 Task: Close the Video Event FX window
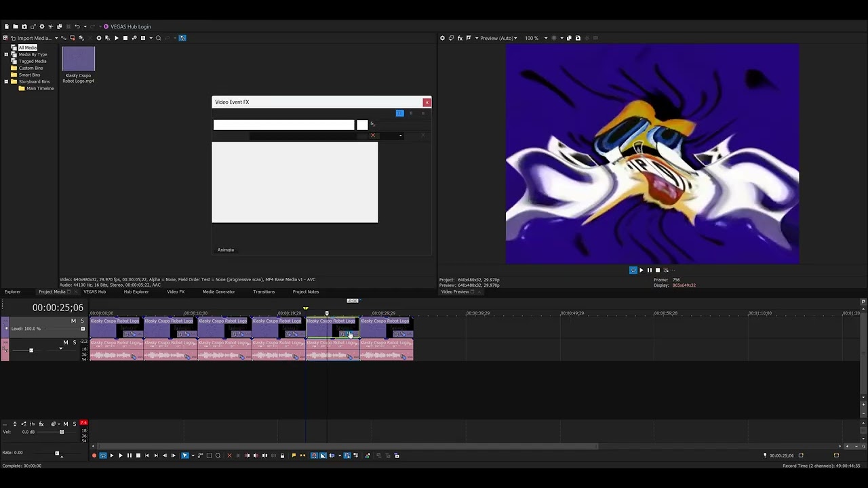[x=427, y=102]
